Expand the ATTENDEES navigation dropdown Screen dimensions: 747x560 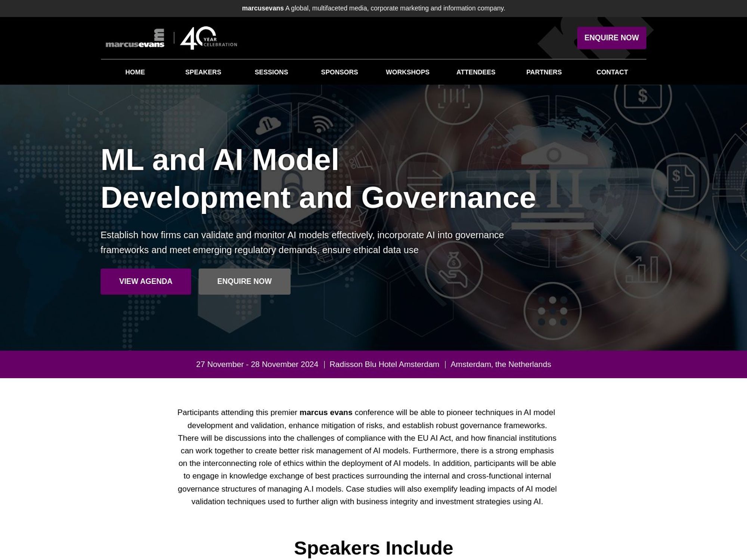[x=476, y=72]
